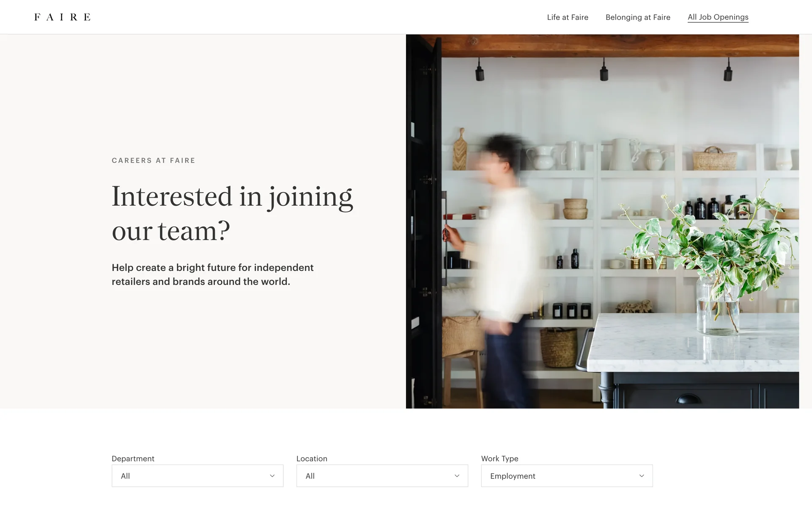Go to Belonging at Faire

click(638, 17)
